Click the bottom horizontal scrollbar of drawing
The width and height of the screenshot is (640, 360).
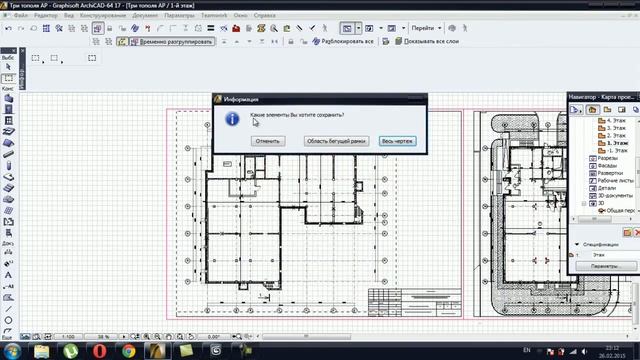(306, 337)
